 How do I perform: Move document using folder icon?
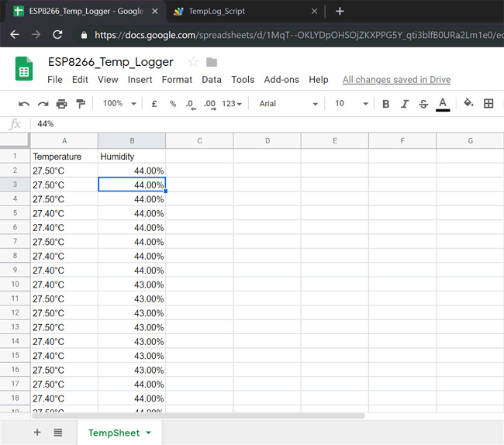point(212,62)
